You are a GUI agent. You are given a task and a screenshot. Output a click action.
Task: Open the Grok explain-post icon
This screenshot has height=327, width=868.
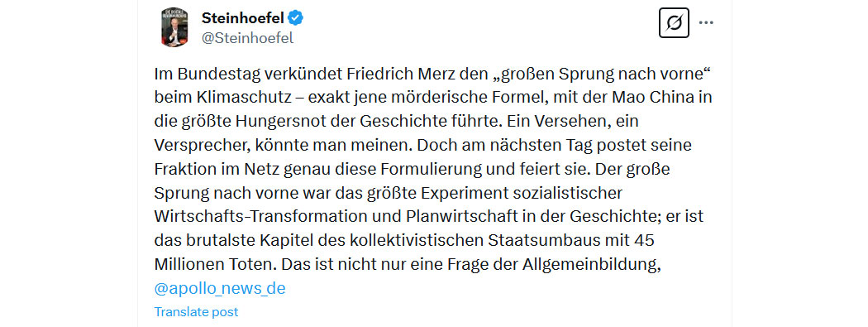674,22
